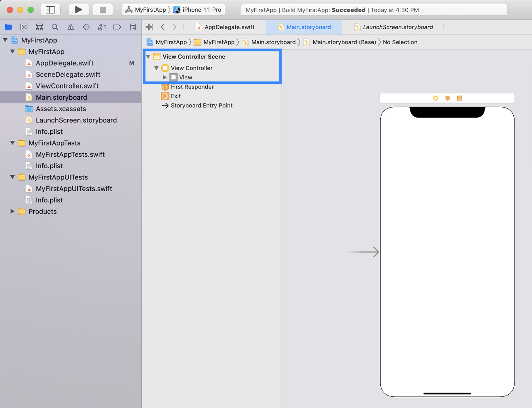Switch to the Symbol navigator
The height and width of the screenshot is (408, 532).
pyautogui.click(x=39, y=27)
